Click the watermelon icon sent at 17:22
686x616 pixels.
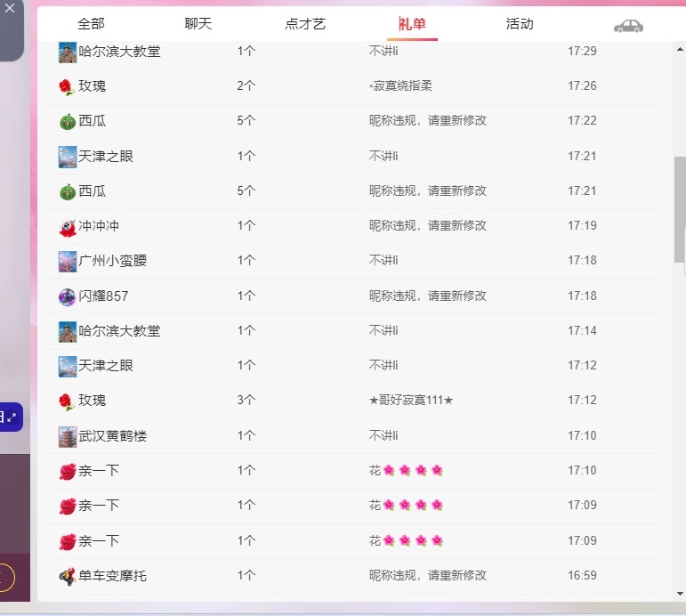click(x=68, y=121)
